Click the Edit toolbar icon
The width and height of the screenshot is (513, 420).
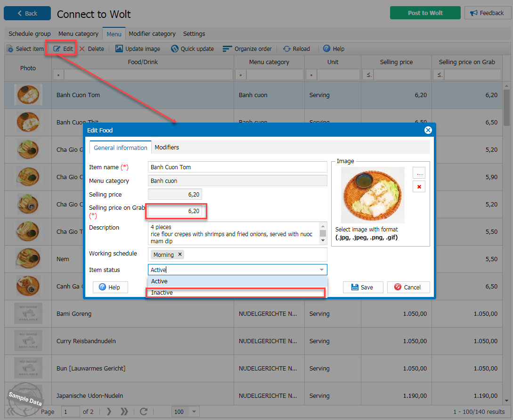[57, 49]
